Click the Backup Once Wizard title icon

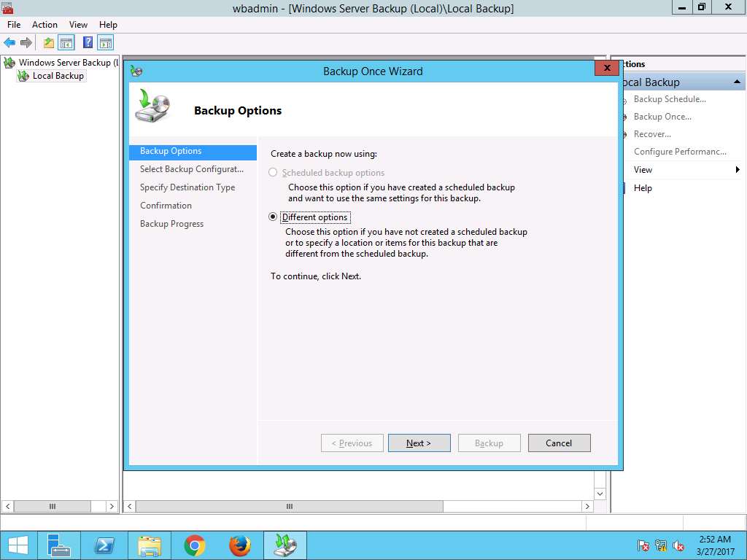136,71
